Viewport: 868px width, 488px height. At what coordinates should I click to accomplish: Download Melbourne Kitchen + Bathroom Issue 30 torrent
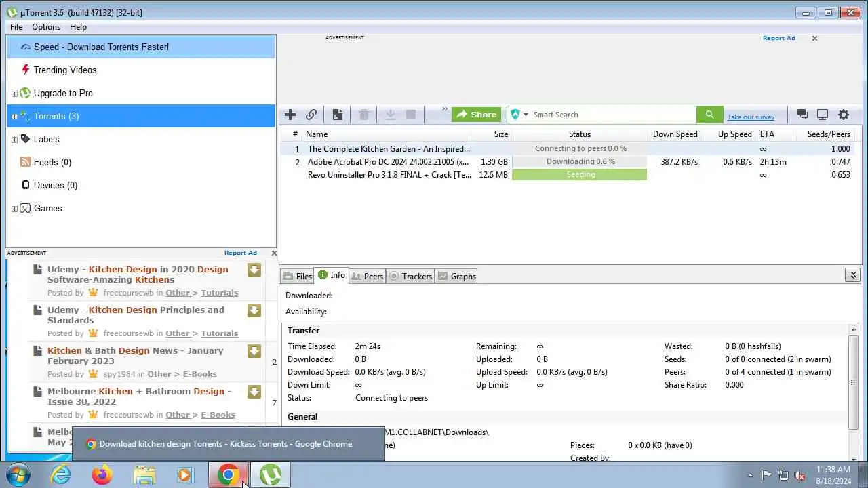(x=254, y=392)
